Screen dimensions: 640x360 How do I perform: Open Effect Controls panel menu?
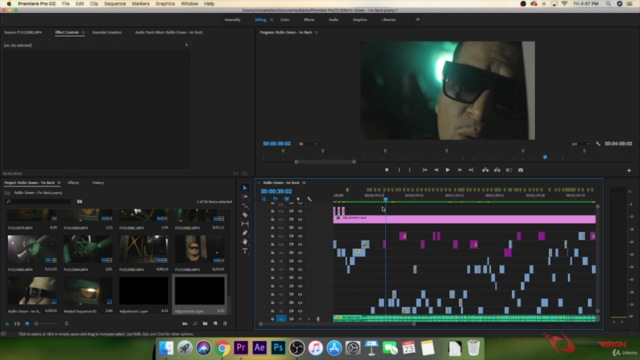(x=83, y=32)
